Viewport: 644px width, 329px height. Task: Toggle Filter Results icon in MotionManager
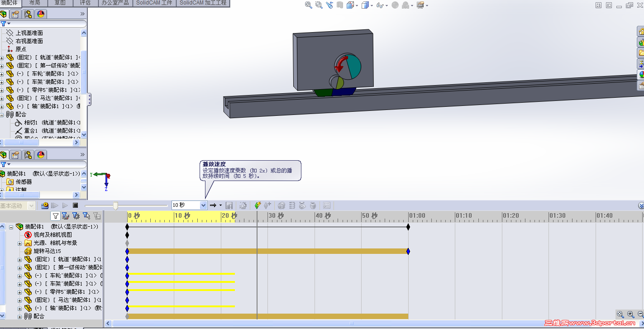(x=96, y=216)
